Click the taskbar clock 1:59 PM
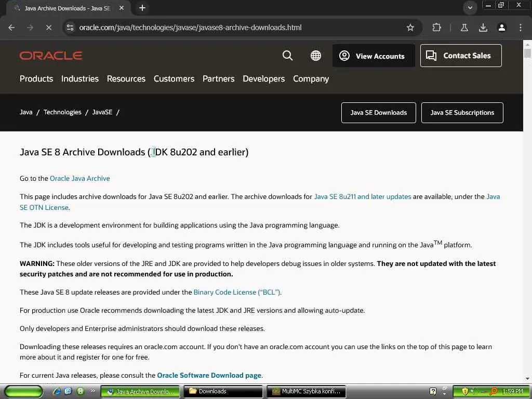Image resolution: width=532 pixels, height=399 pixels. click(513, 392)
